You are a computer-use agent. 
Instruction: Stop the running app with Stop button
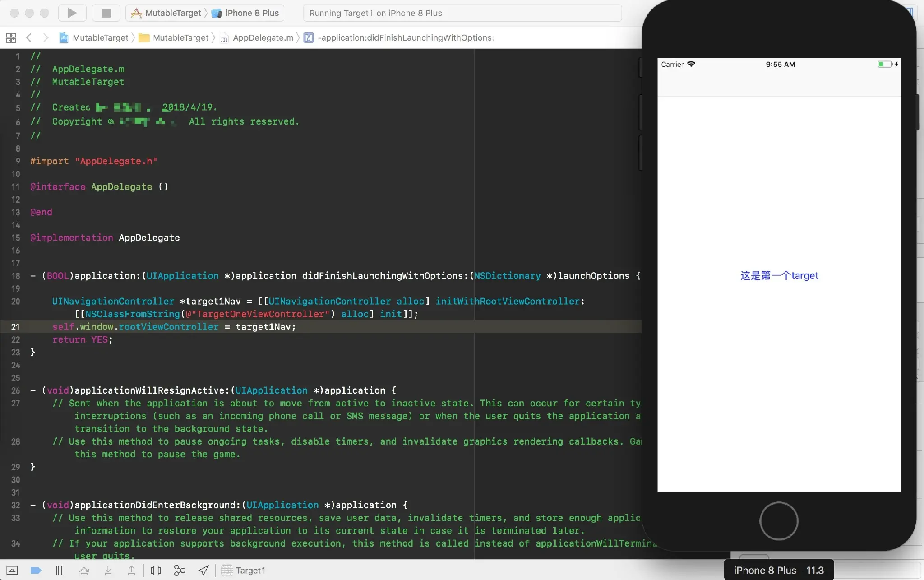click(106, 13)
